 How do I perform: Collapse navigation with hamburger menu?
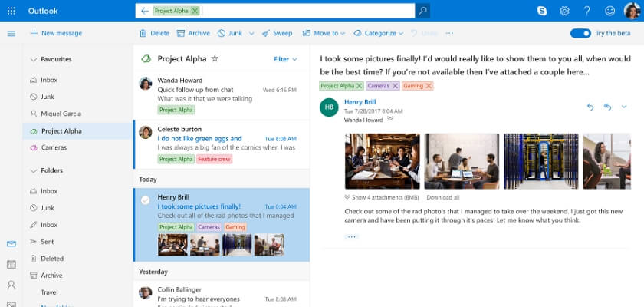pos(11,33)
